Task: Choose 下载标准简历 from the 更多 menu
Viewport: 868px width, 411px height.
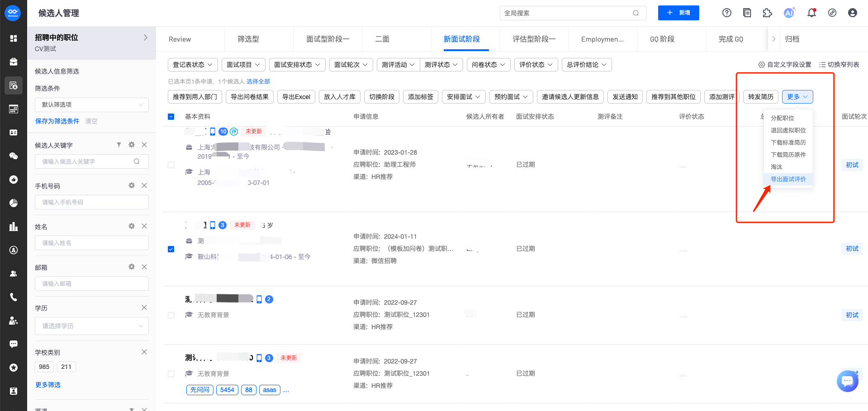Action: click(788, 142)
